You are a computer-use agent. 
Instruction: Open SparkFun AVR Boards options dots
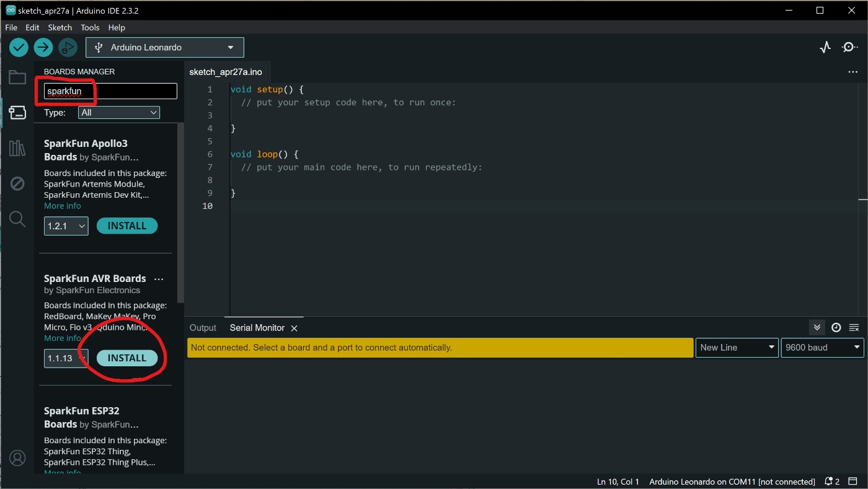pyautogui.click(x=159, y=279)
